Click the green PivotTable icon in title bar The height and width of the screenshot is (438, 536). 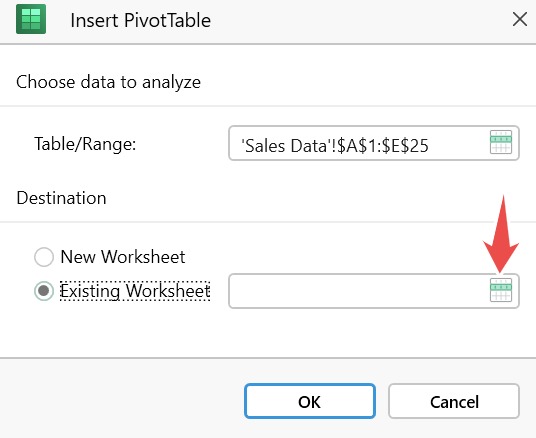click(31, 19)
